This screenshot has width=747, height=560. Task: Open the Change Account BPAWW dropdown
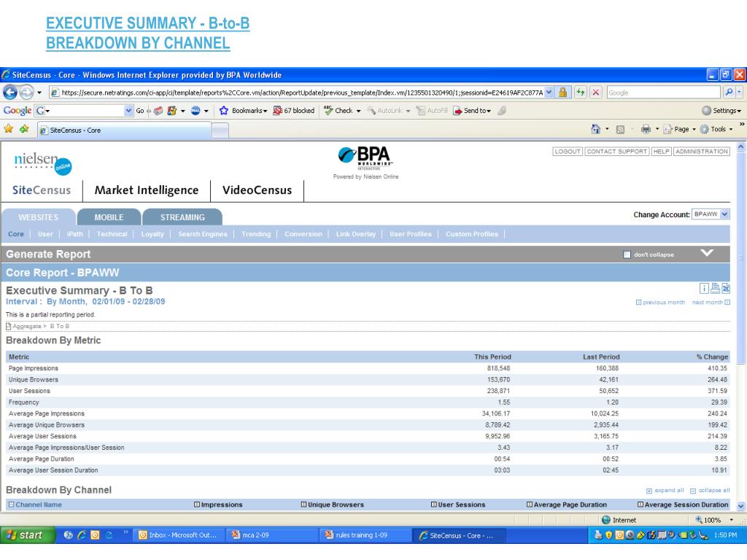711,214
